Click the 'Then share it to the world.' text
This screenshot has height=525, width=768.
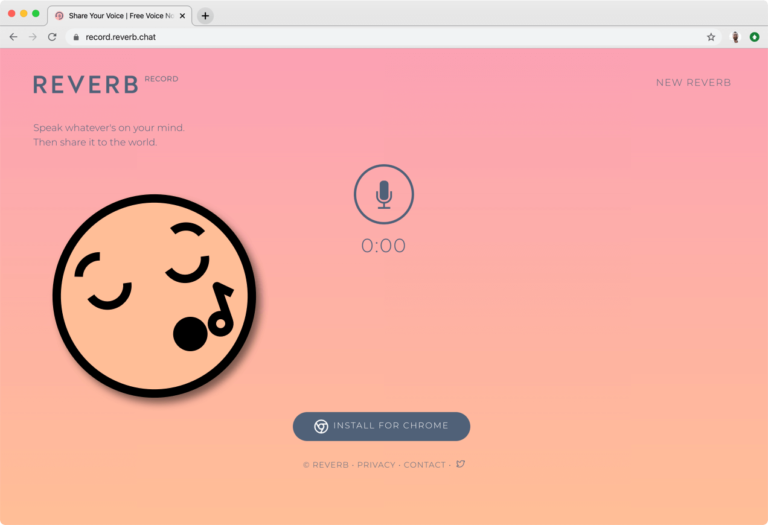pyautogui.click(x=95, y=142)
